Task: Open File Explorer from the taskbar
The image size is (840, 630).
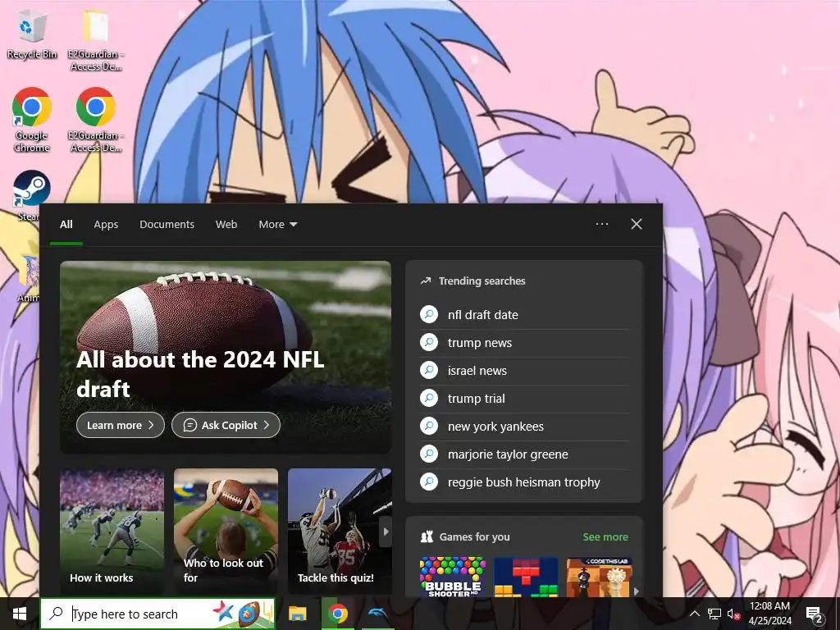Action: click(297, 614)
